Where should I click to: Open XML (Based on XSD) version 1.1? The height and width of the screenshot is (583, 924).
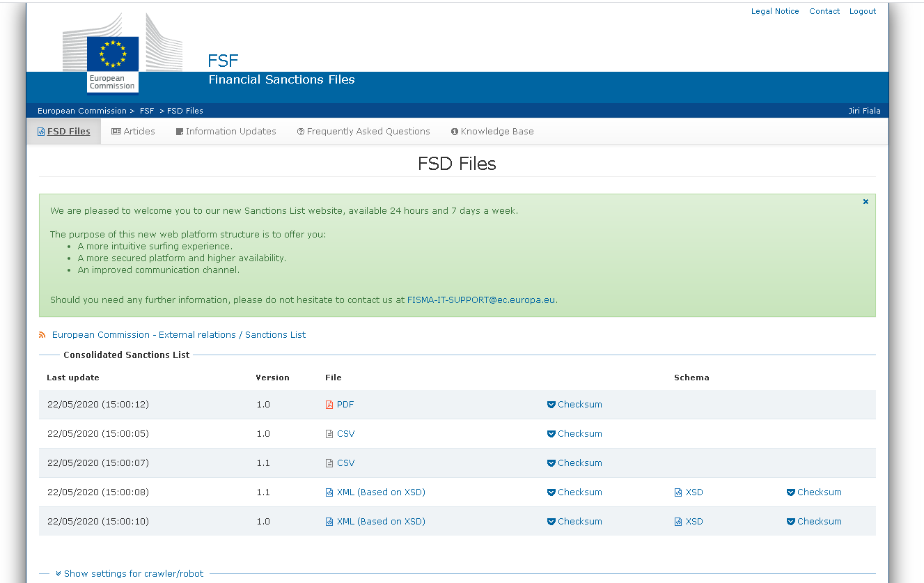click(381, 492)
